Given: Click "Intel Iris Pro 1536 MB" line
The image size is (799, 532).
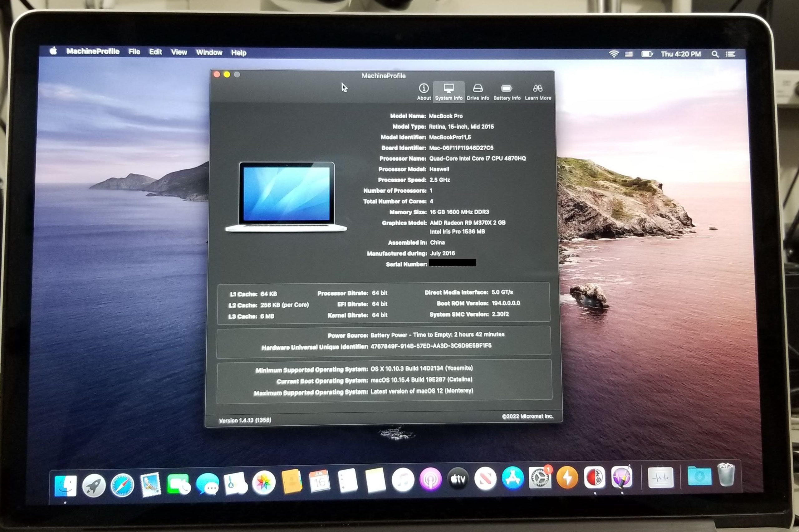Looking at the screenshot, I should coord(457,232).
